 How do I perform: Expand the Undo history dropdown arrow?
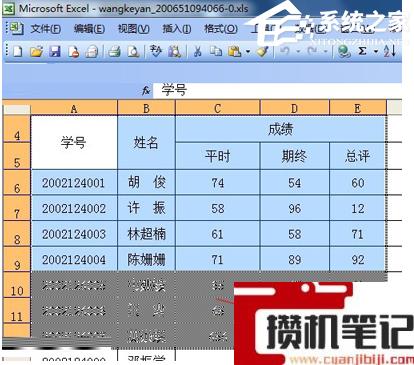pyautogui.click(x=298, y=52)
